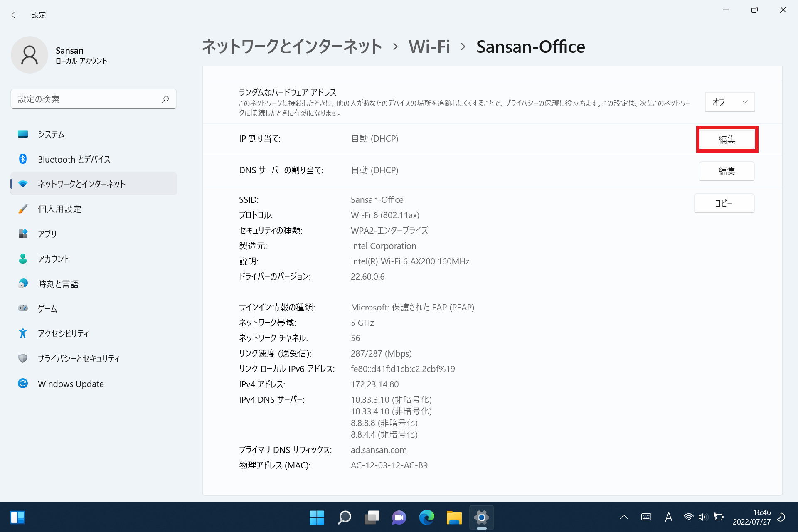
Task: Show hidden tray icons chevron
Action: point(624,517)
